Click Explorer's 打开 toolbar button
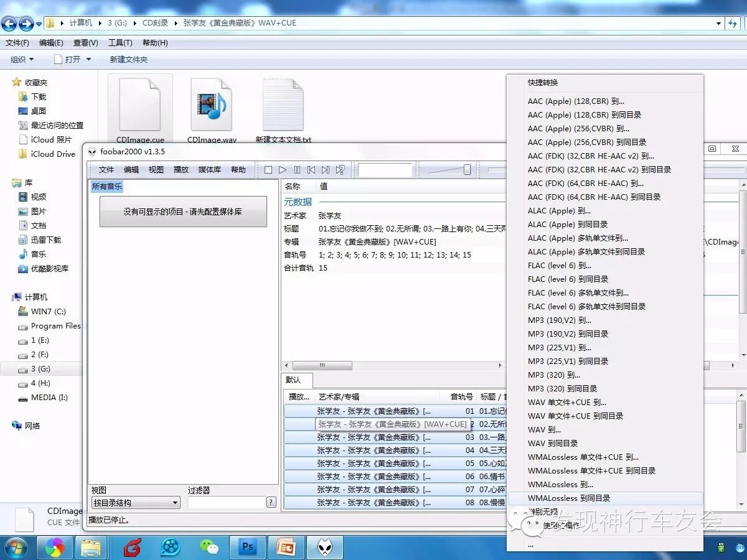Screen dimensions: 747x560 click(x=67, y=59)
